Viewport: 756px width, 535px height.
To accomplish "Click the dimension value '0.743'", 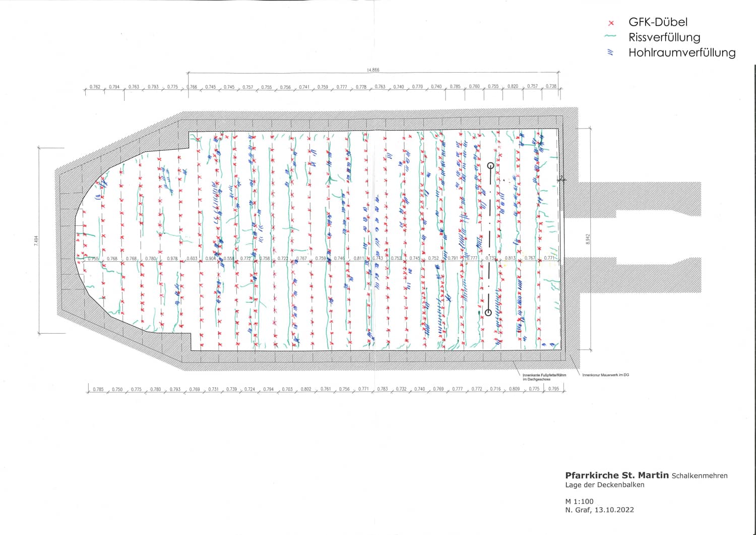I will tap(377, 258).
